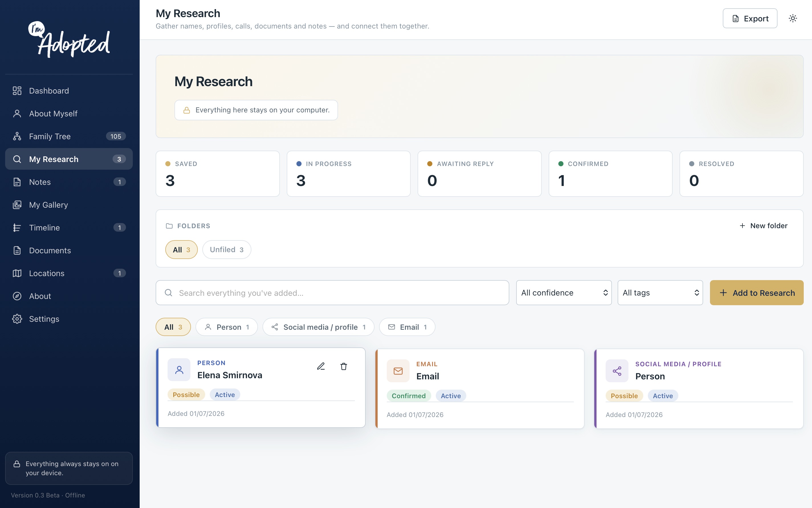
Task: Open Notes page from sidebar
Action: [x=69, y=182]
